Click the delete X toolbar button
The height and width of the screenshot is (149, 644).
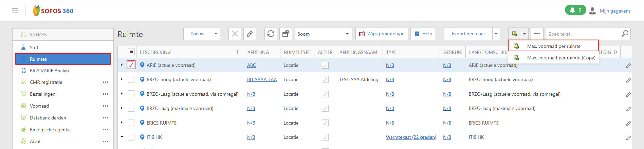pyautogui.click(x=235, y=34)
